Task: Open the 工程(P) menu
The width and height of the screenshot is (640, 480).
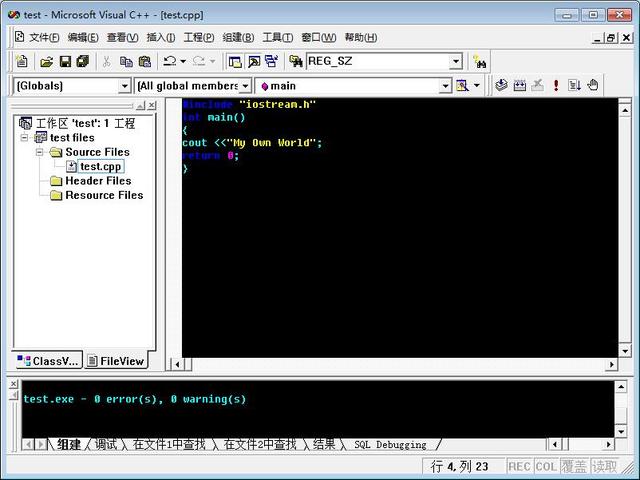Action: (x=199, y=38)
